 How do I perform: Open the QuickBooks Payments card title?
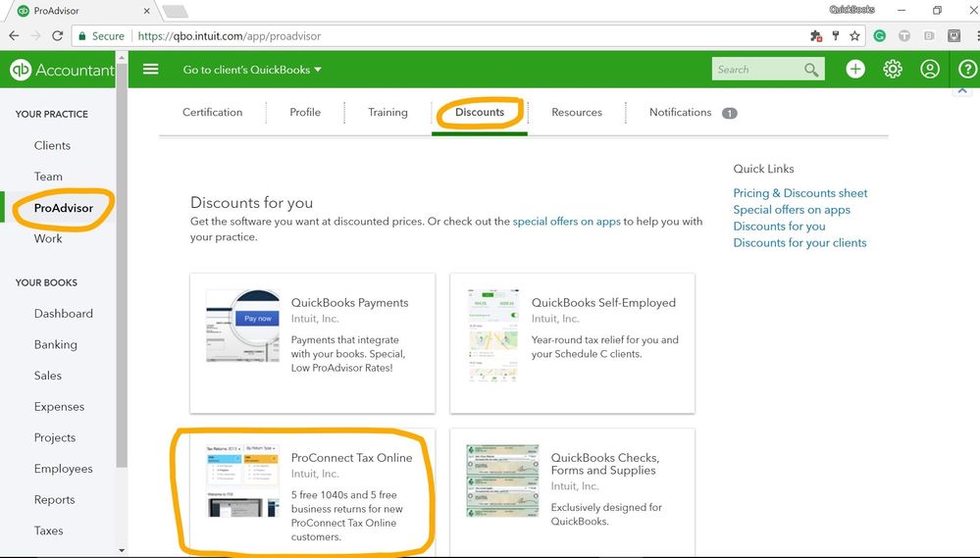[349, 302]
